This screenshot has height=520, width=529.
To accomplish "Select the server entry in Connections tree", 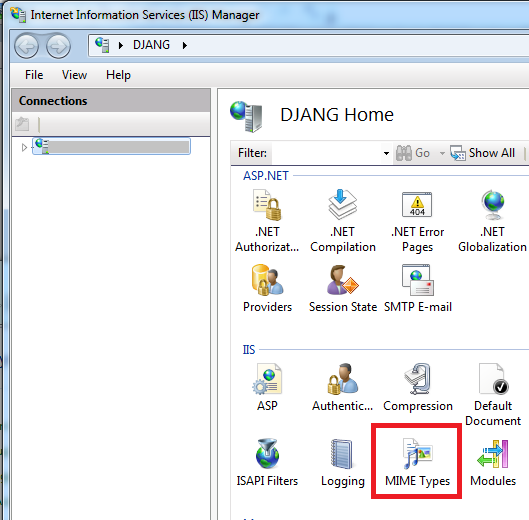I will click(111, 146).
